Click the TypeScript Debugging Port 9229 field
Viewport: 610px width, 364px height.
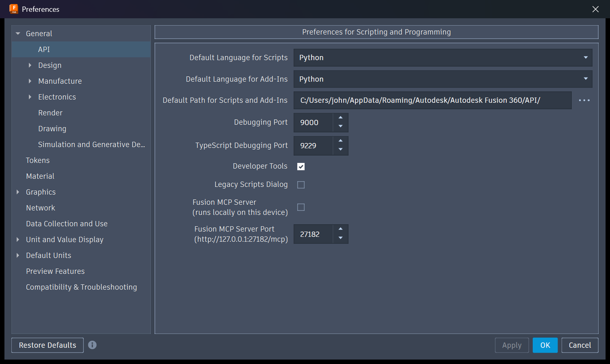pyautogui.click(x=313, y=145)
